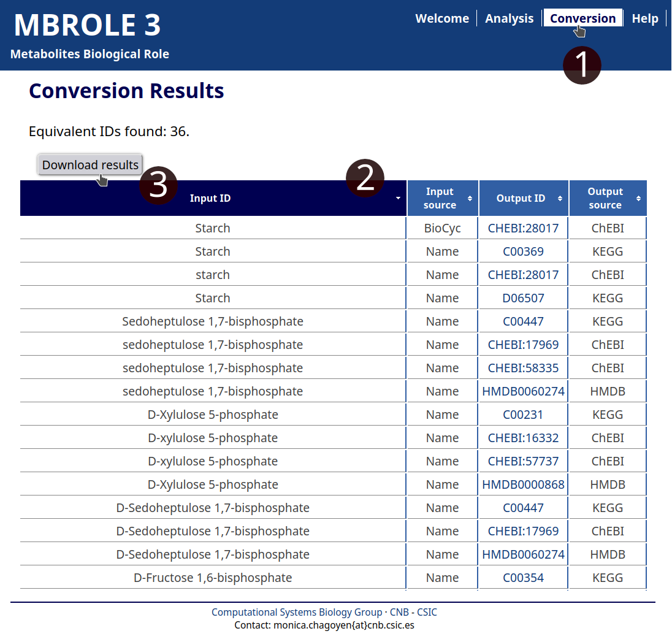
Task: Sort by Input source column arrows
Action: (x=470, y=199)
